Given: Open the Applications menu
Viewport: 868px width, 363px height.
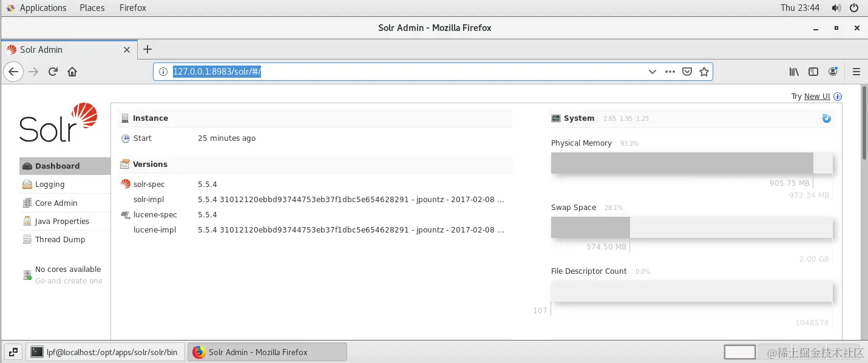Looking at the screenshot, I should coord(36,8).
